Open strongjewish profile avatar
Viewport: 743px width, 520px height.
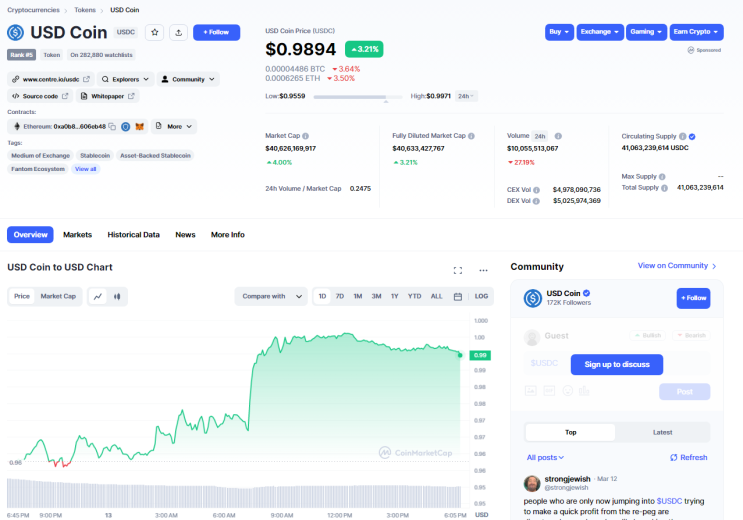(x=532, y=483)
